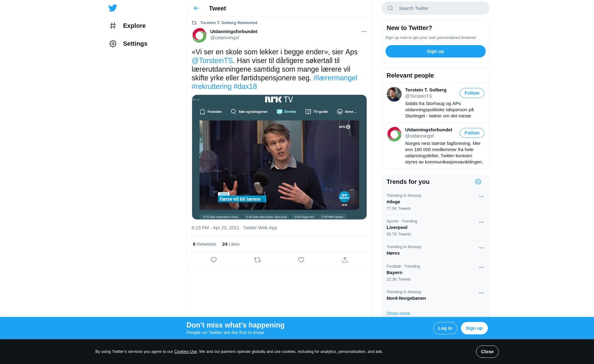
Task: Open Explore in the sidebar
Action: 127,26
